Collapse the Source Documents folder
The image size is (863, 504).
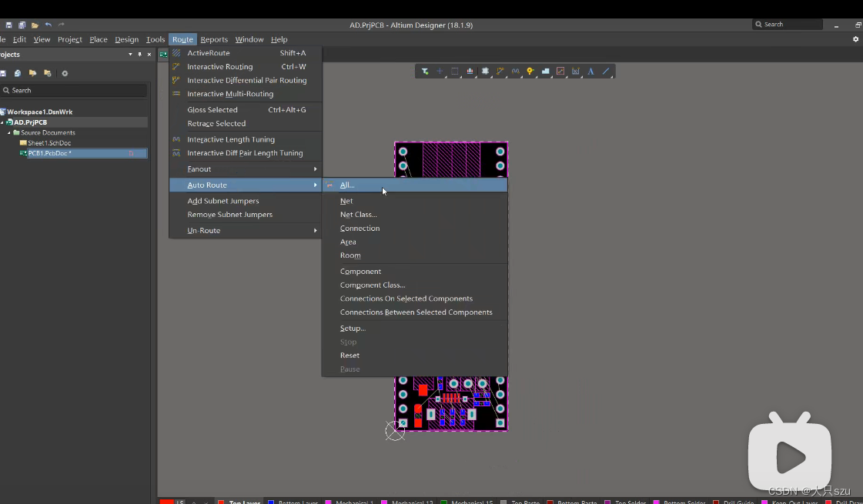[x=8, y=132]
